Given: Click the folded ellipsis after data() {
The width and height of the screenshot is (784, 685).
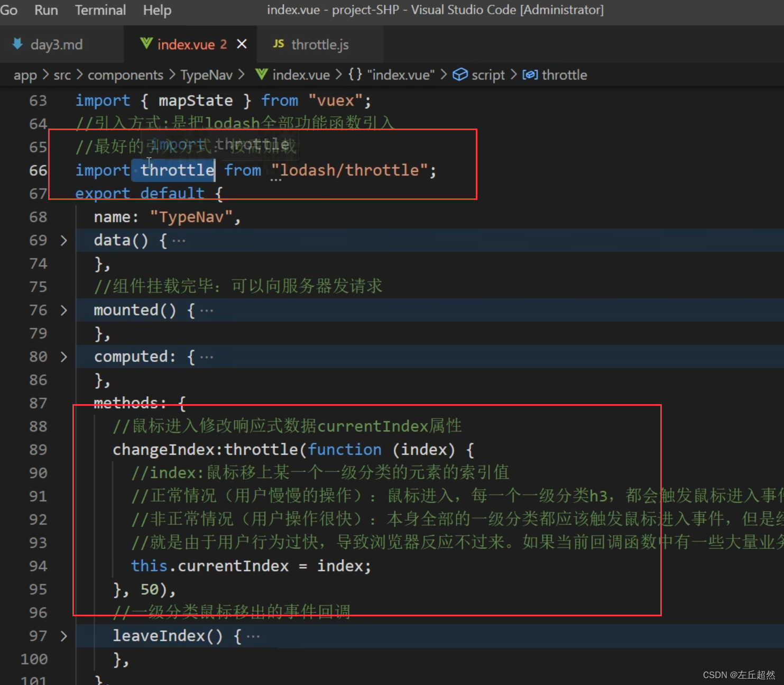Looking at the screenshot, I should coord(179,242).
